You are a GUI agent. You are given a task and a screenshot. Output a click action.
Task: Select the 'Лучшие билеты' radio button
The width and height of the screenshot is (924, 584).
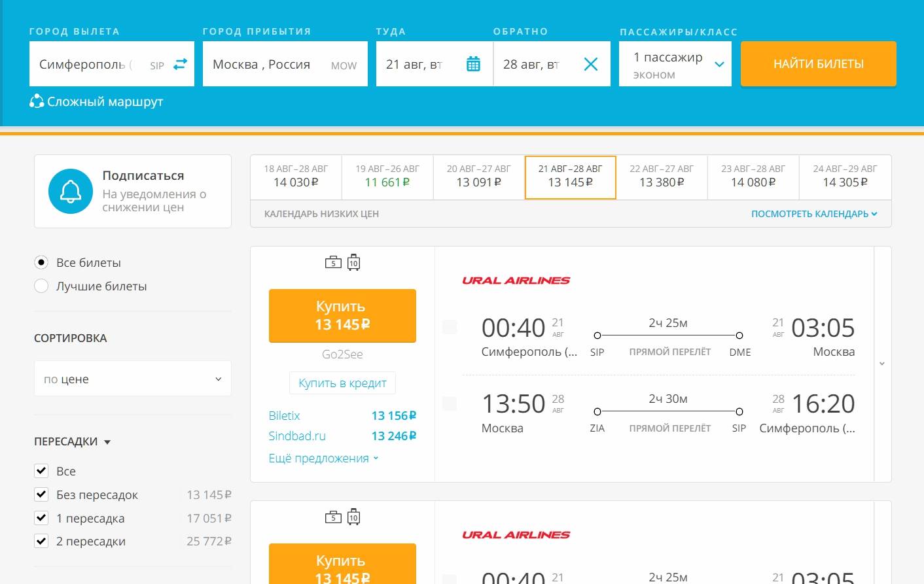pos(41,286)
